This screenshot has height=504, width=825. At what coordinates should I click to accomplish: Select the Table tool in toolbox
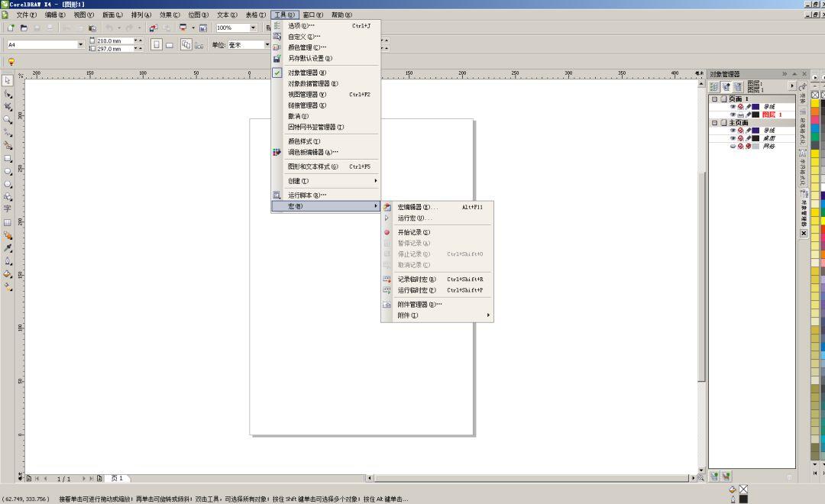(x=8, y=222)
